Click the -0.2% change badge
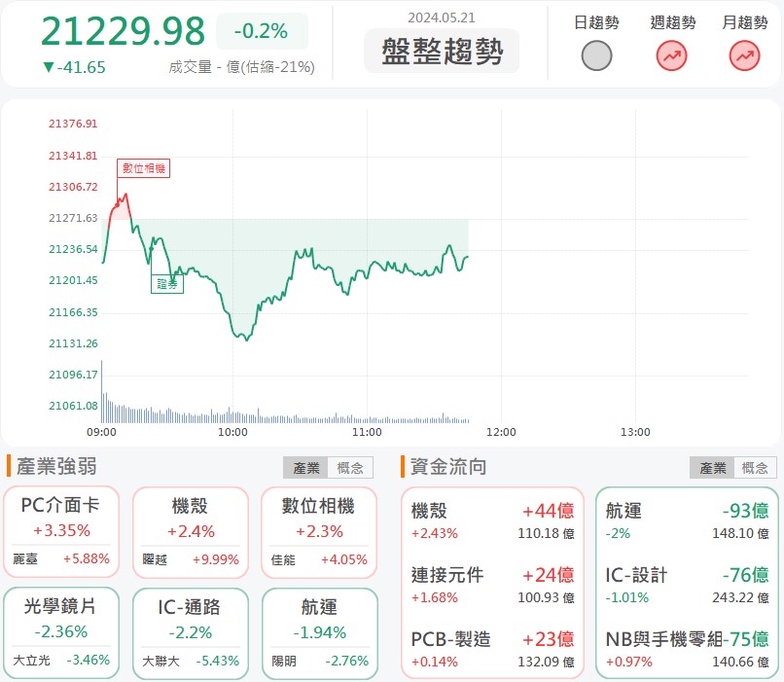This screenshot has height=682, width=784. (262, 31)
